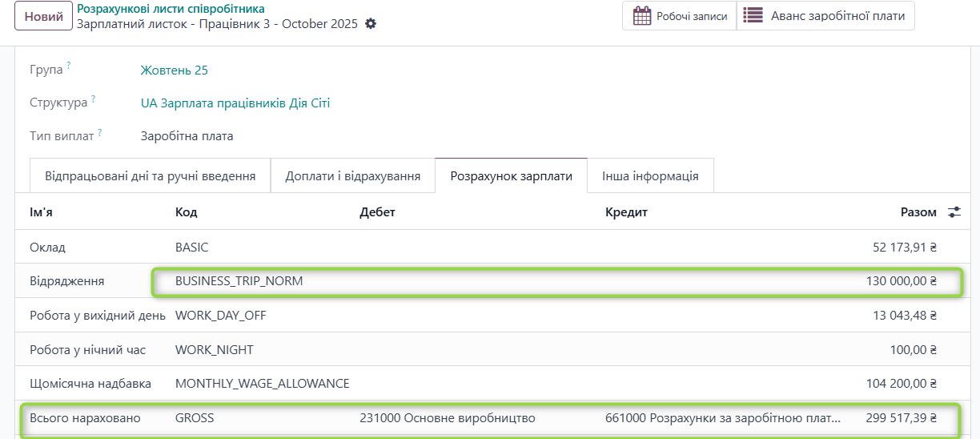Show help tooltip next to Структура label

click(x=93, y=99)
